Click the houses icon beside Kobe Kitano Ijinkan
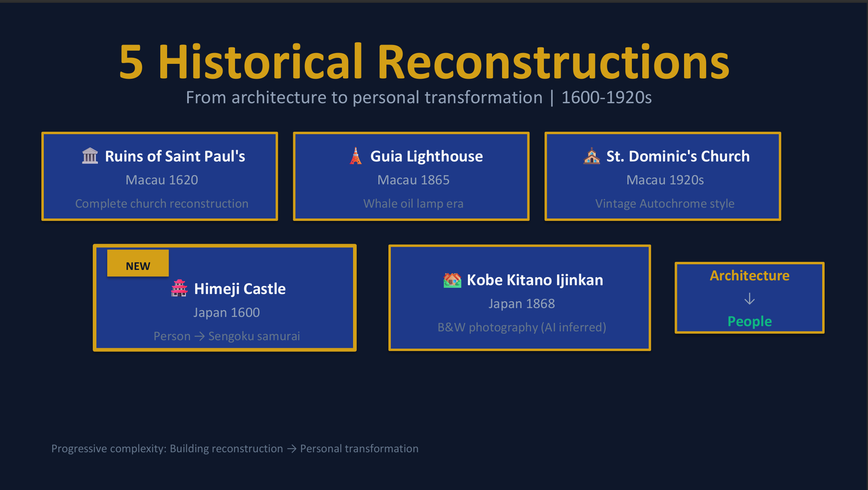This screenshot has height=490, width=868. (x=452, y=280)
